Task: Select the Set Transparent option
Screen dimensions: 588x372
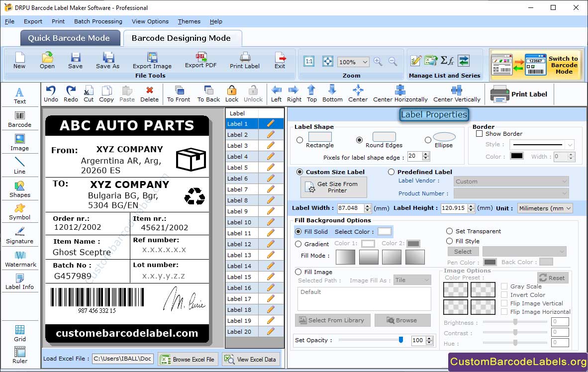Action: (449, 231)
